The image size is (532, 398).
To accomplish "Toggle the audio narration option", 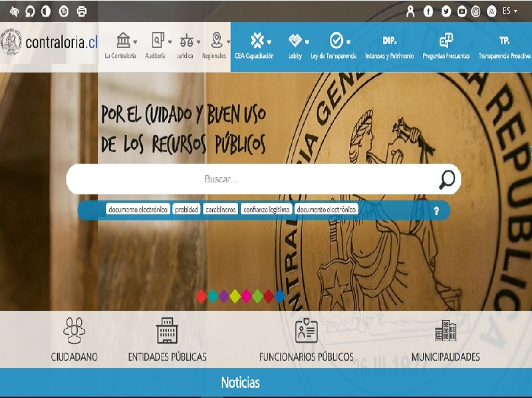I will click(29, 9).
